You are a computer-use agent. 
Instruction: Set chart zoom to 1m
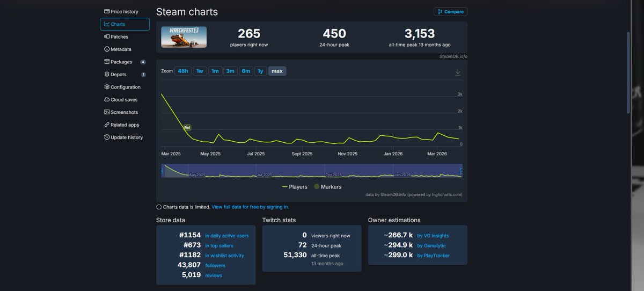point(215,71)
